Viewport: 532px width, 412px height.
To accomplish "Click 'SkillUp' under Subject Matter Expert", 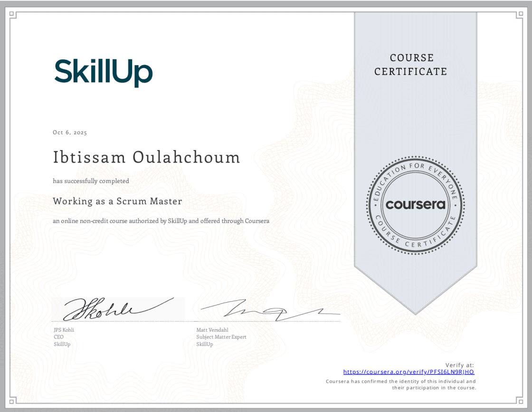I will [205, 344].
